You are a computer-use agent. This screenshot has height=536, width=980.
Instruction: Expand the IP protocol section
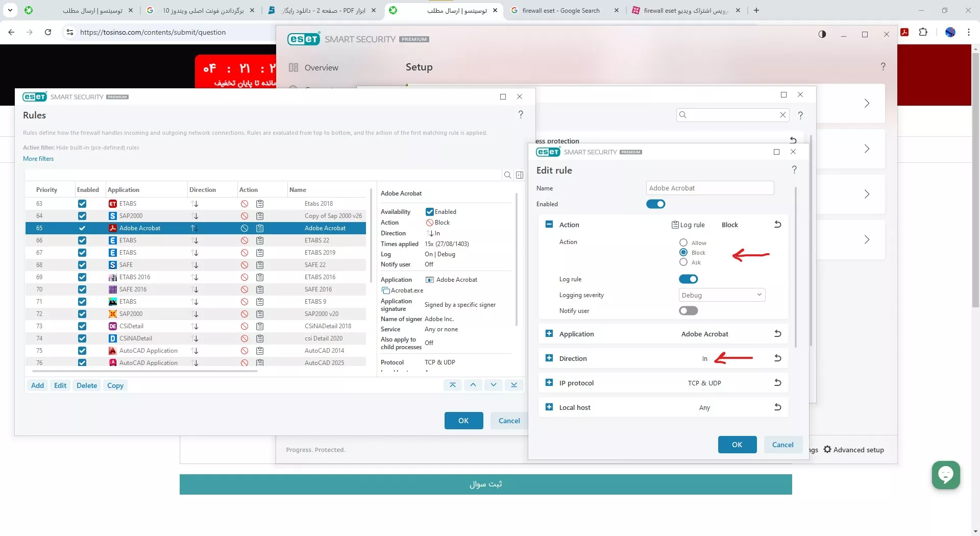click(549, 383)
